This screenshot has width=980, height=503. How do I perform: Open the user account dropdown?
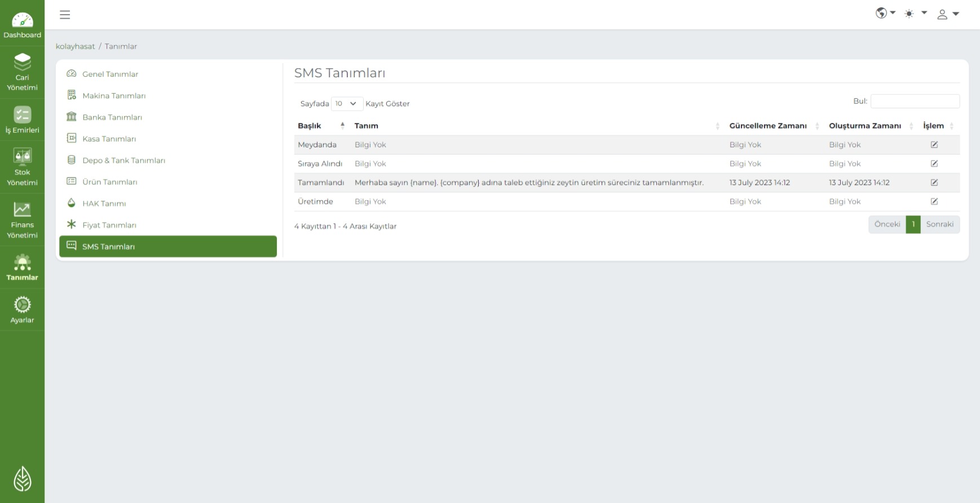(948, 14)
